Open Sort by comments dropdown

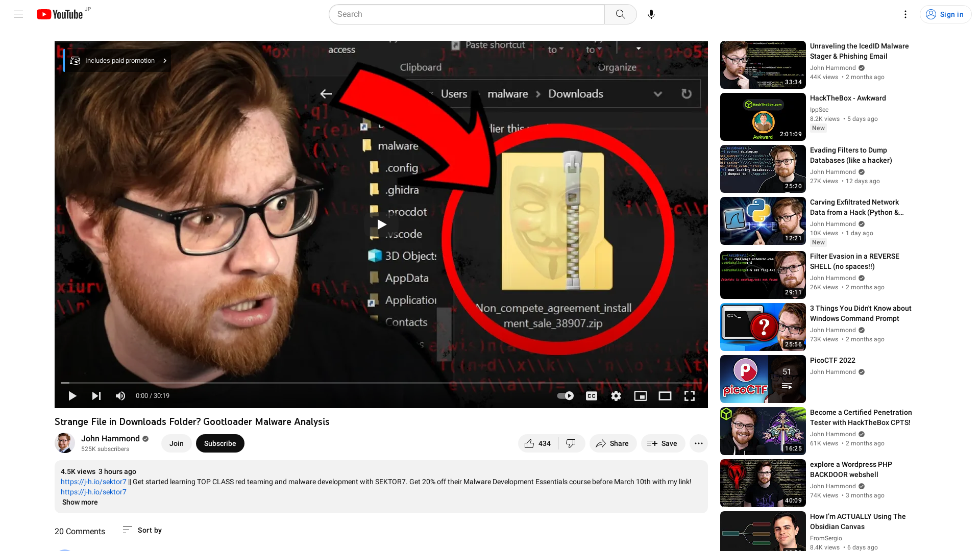point(141,530)
